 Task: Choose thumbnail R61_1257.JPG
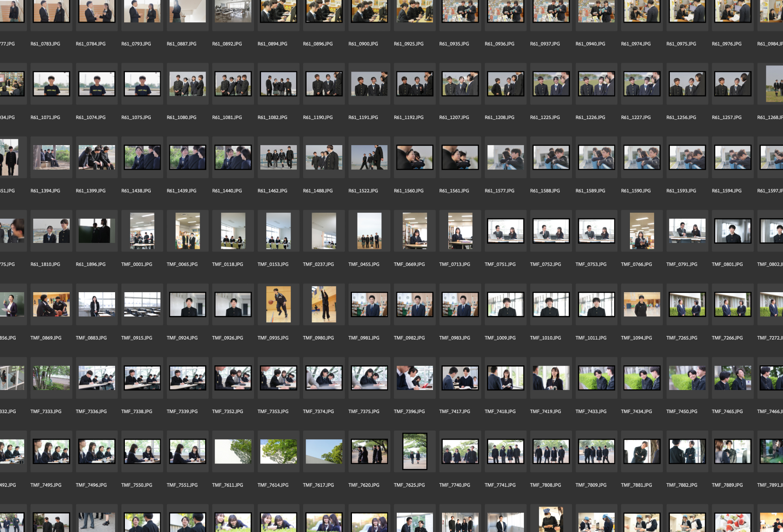coord(732,84)
